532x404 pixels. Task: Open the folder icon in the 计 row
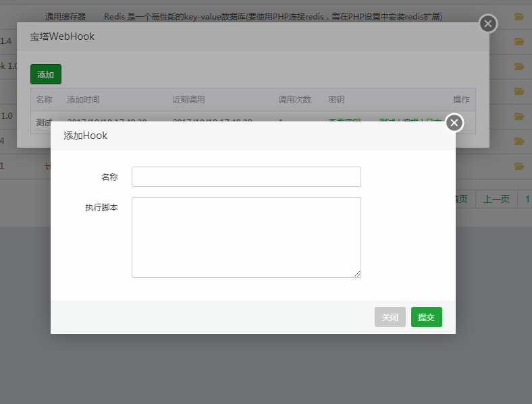(x=519, y=166)
